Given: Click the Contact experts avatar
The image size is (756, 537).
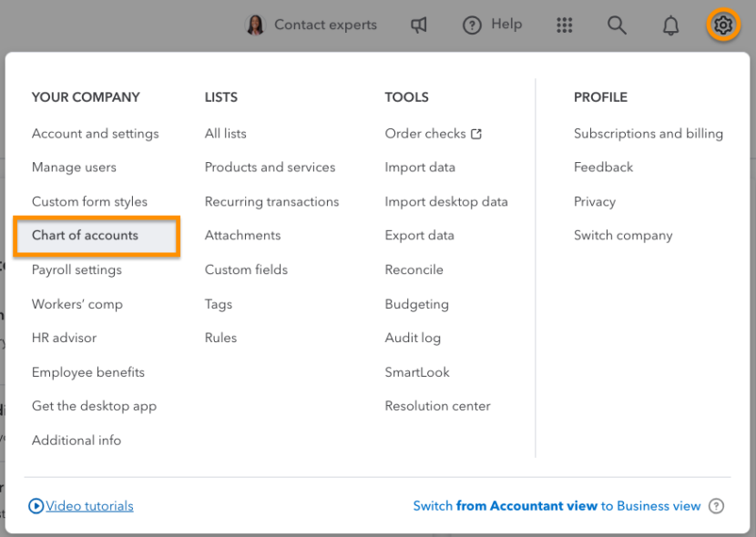Looking at the screenshot, I should click(256, 25).
